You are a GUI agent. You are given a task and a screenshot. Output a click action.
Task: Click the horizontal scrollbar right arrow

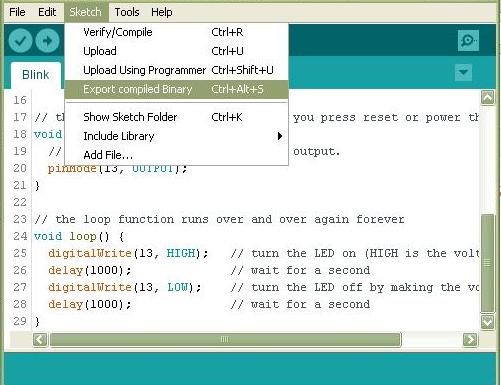(470, 340)
